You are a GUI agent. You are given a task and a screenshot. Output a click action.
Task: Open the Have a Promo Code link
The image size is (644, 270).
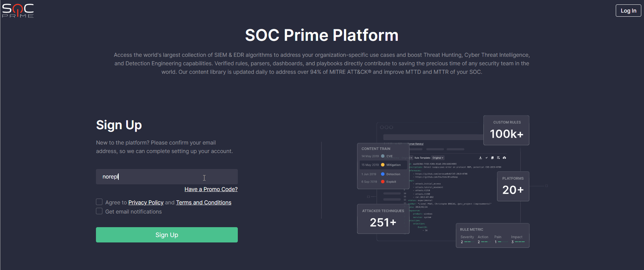pyautogui.click(x=211, y=189)
